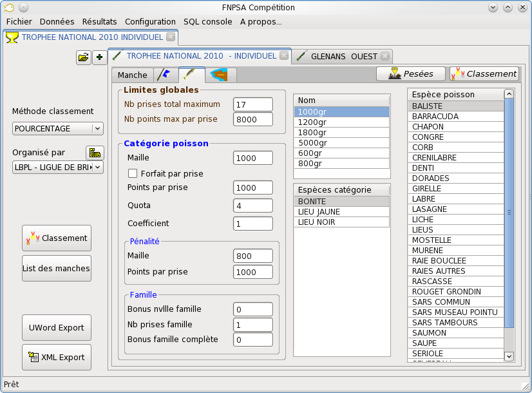Click the List des manches button
This screenshot has height=393, width=532.
pyautogui.click(x=57, y=268)
